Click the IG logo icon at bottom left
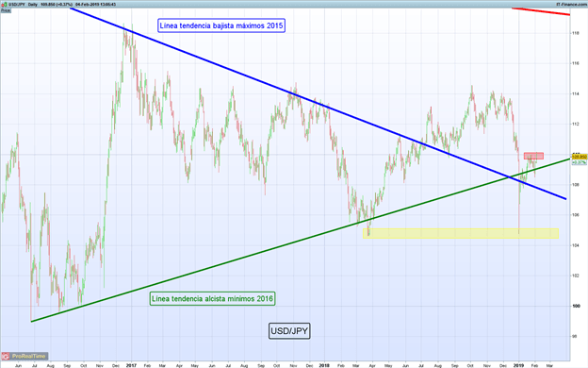The height and width of the screenshot is (368, 588). [6, 356]
